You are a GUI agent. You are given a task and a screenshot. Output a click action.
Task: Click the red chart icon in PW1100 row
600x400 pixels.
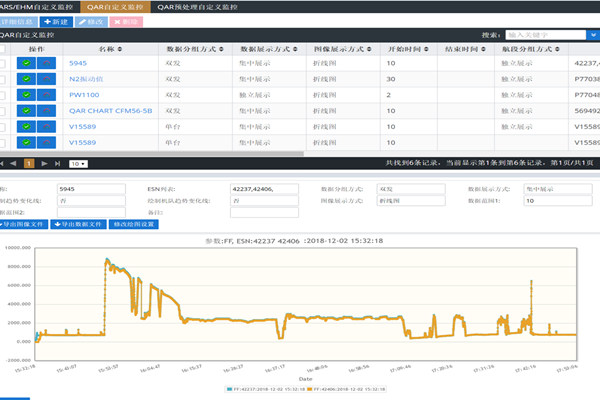click(x=46, y=95)
